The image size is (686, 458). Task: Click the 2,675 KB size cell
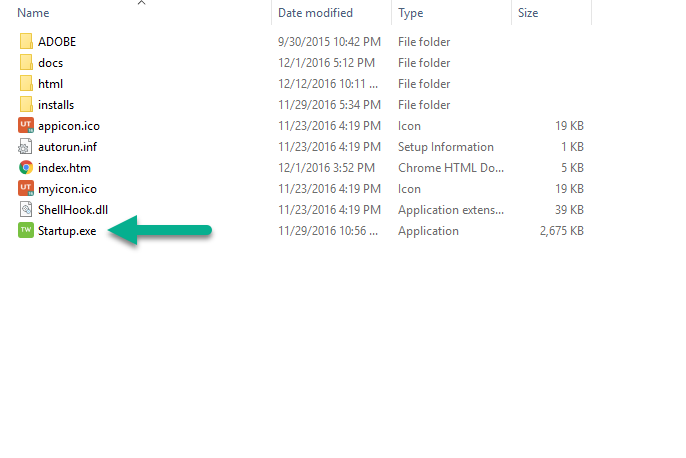pos(562,231)
